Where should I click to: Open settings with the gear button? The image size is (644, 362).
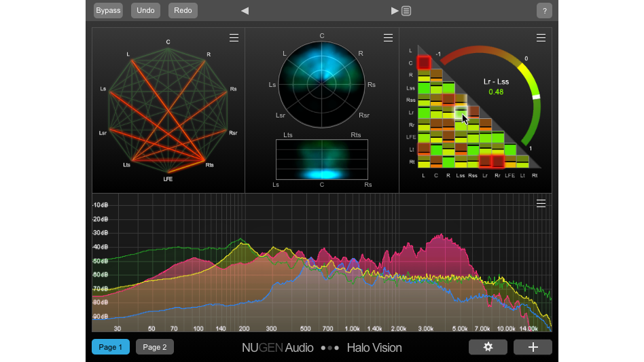point(488,347)
